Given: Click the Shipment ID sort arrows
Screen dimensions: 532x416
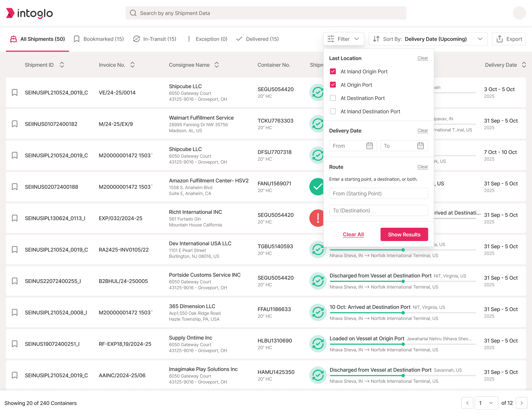Looking at the screenshot, I should 62,65.
